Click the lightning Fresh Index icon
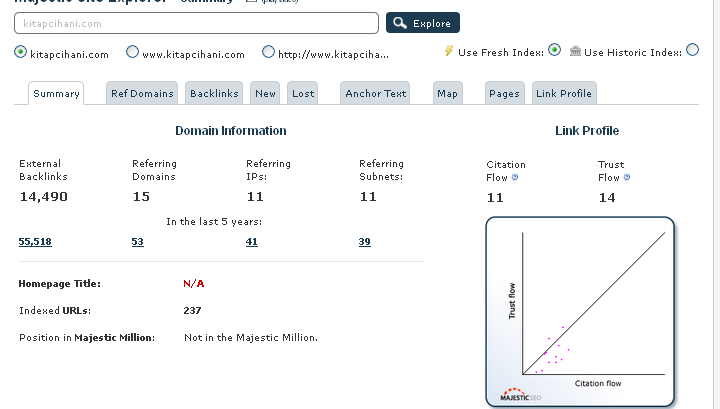Viewport: 720px width, 409px height. pos(449,51)
